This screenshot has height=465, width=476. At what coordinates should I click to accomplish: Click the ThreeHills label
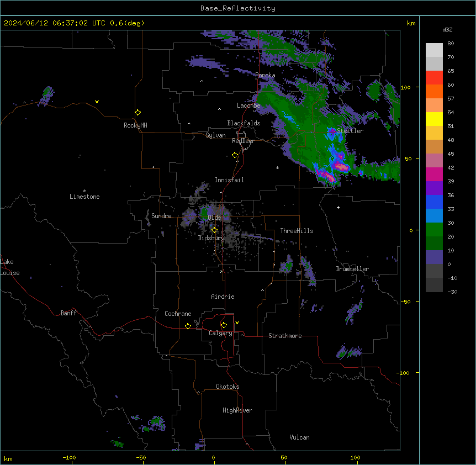(x=297, y=231)
